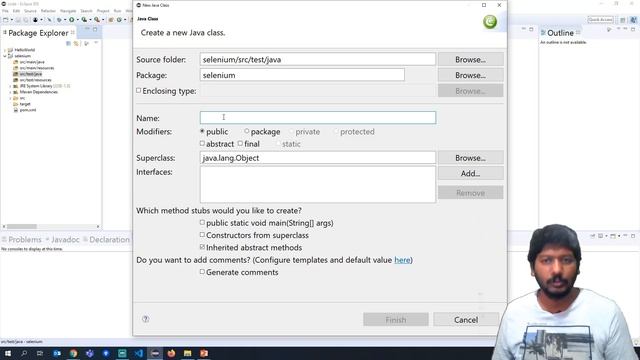Expand Maven Dependencies node
Image resolution: width=640 pixels, height=360 pixels.
point(10,92)
